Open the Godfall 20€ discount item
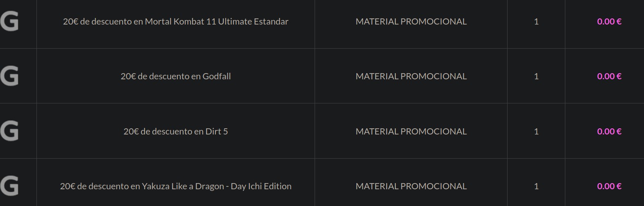644x206 pixels. (x=175, y=76)
